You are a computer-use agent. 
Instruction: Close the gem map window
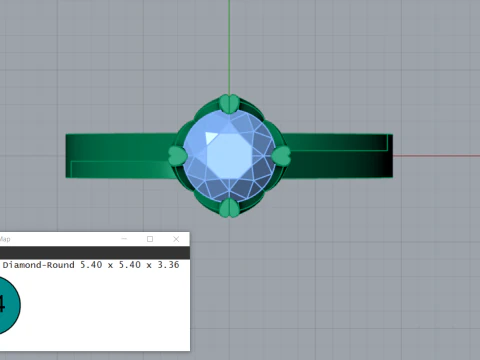click(x=176, y=239)
